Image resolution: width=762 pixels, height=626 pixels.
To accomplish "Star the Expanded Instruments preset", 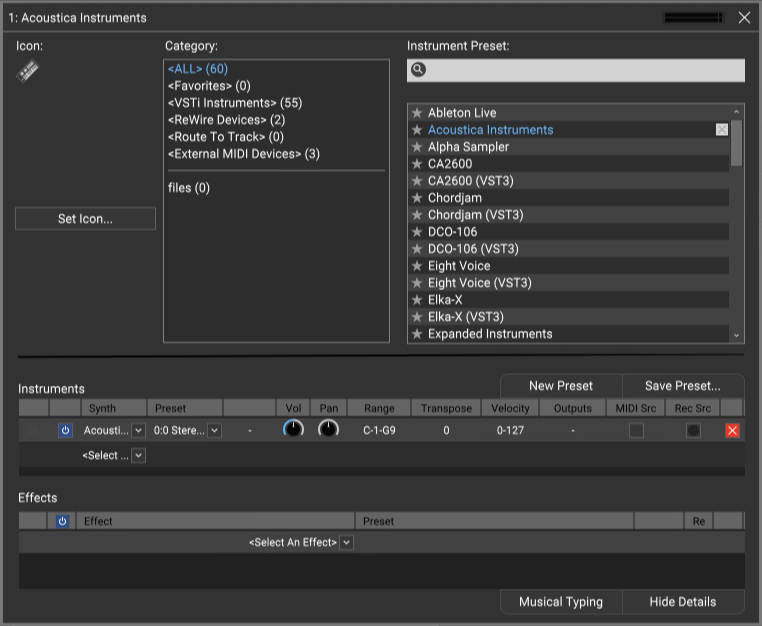I will (416, 334).
